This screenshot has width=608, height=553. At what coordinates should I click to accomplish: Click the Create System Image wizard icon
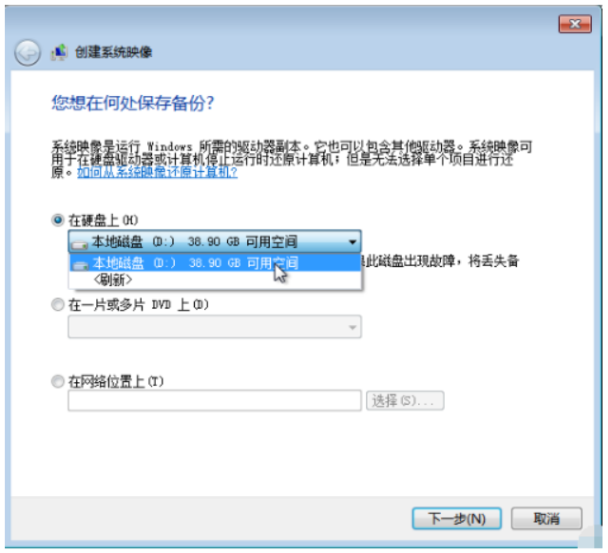(x=59, y=52)
